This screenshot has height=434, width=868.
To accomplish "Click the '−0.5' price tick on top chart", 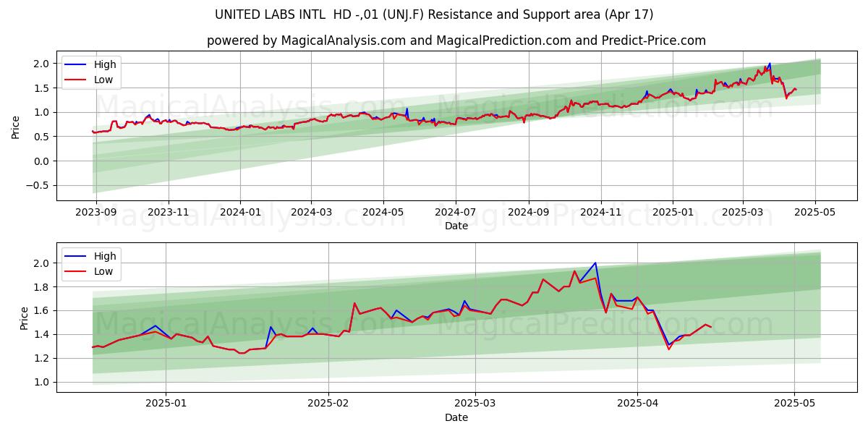I will tap(38, 185).
